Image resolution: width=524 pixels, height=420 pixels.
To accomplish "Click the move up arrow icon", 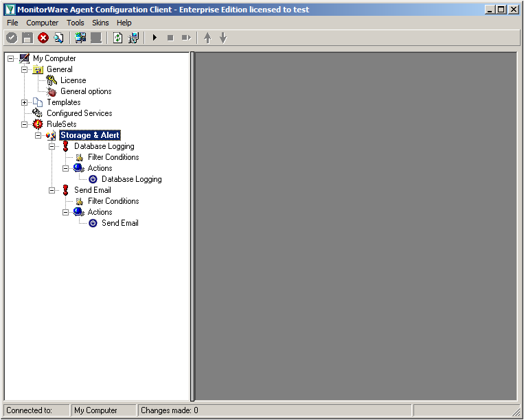I will click(x=207, y=38).
